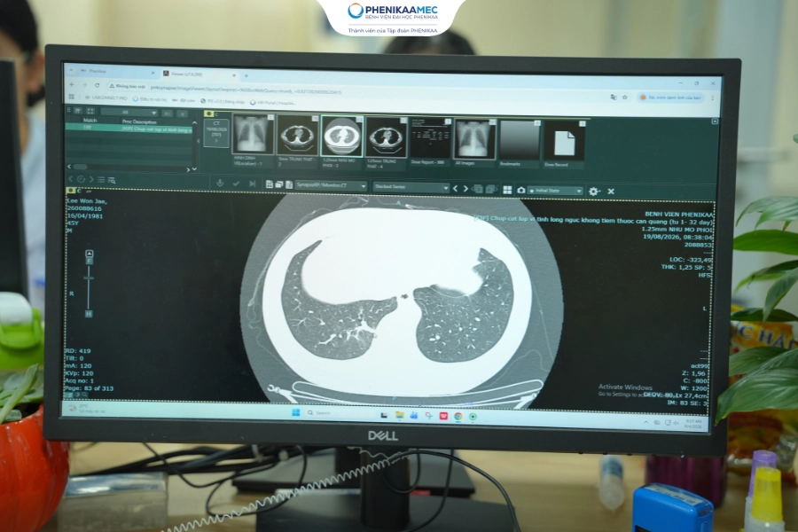
Task: Reload the browser page
Action: 97,85
